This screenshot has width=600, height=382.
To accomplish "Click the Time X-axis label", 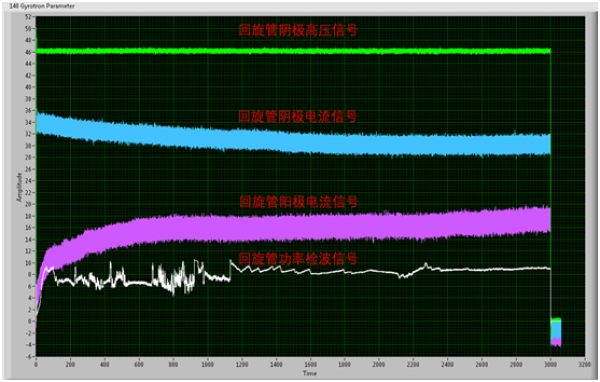I will (310, 373).
